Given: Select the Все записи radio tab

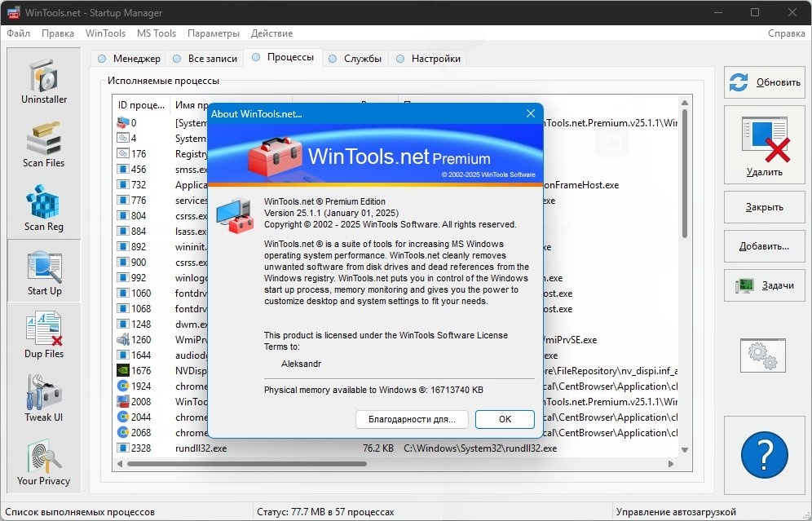Looking at the screenshot, I should [x=205, y=59].
